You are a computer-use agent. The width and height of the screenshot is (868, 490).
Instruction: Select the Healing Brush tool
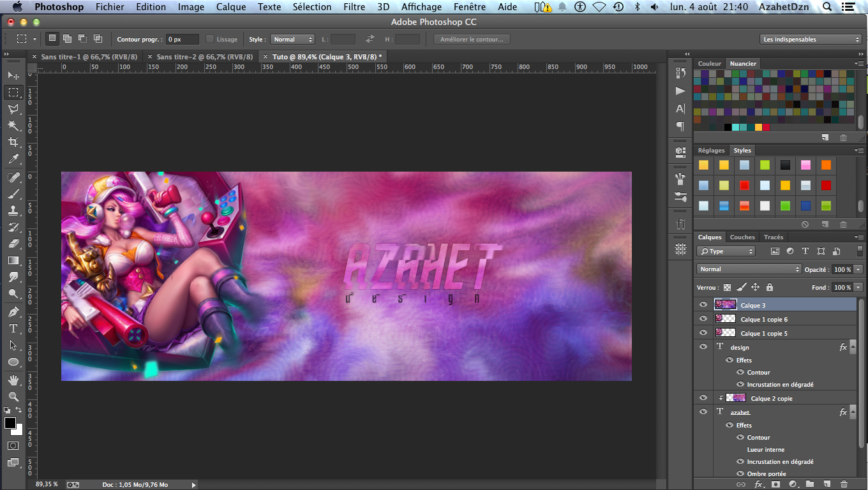[x=13, y=177]
